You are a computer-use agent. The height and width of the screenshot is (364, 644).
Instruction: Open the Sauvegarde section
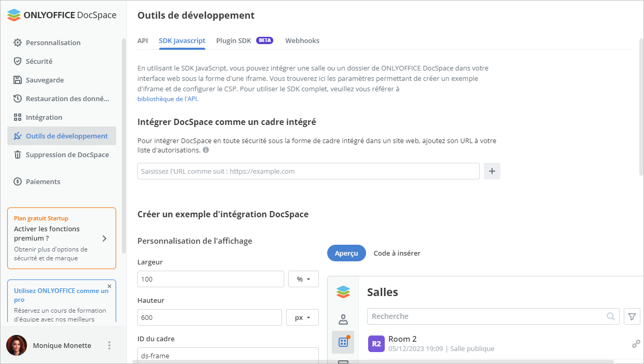(62, 80)
